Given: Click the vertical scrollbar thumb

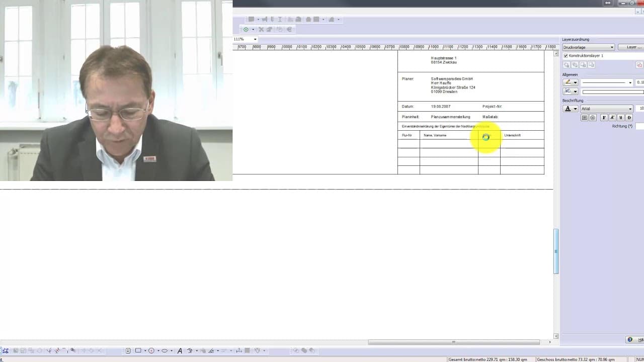Looking at the screenshot, I should [x=556, y=251].
